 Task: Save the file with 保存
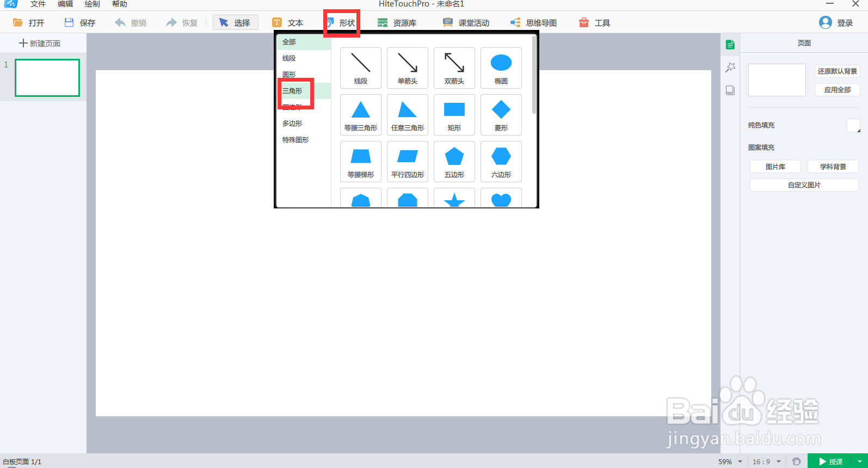80,23
